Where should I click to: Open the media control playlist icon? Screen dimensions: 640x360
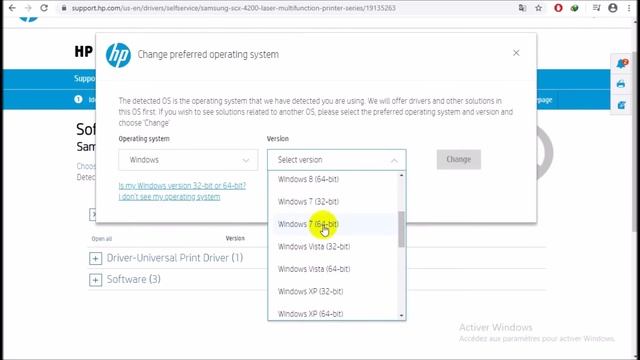tap(596, 8)
